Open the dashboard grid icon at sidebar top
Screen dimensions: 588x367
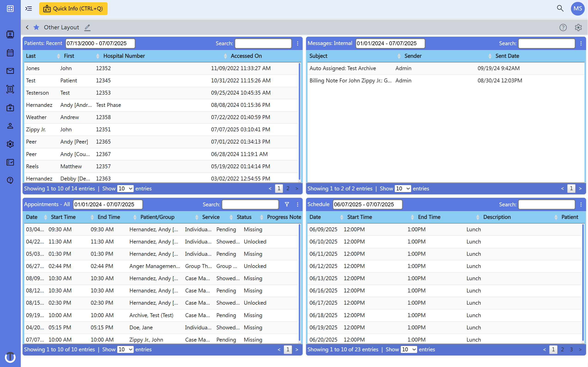(10, 9)
